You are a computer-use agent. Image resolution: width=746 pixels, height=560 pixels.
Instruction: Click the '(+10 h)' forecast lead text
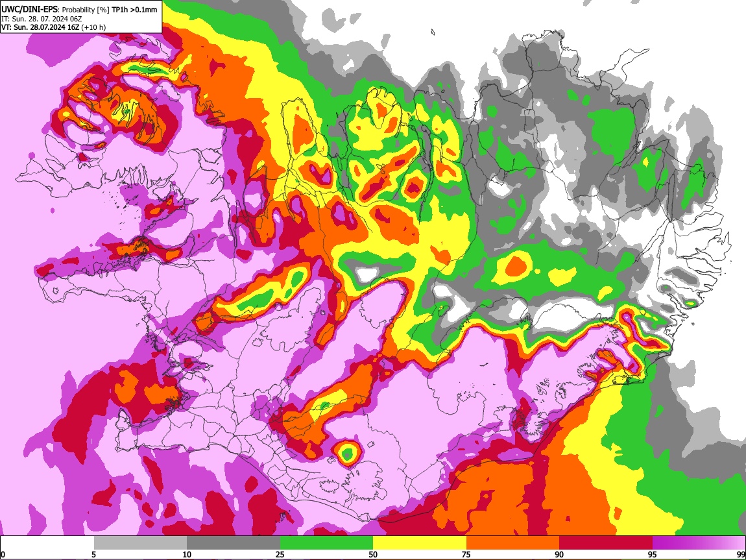point(93,28)
